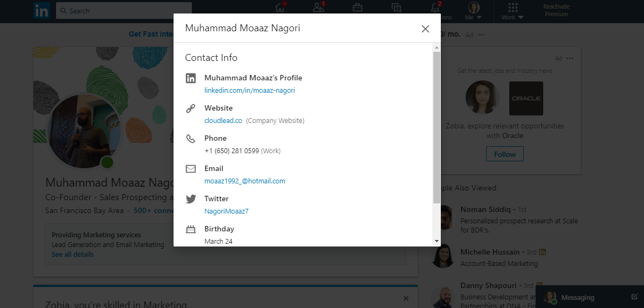This screenshot has height=308, width=644.
Task: Click into the LinkedIn Search field
Action: pos(123,11)
